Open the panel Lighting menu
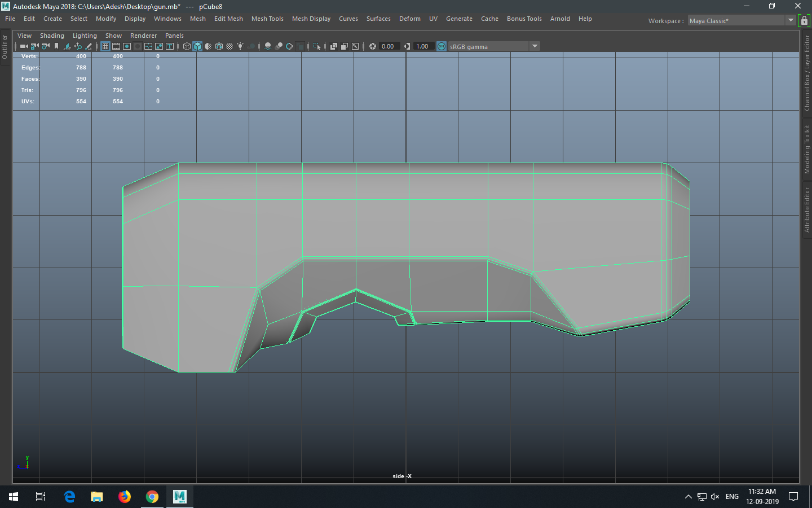Screen dimensions: 812x508 click(x=85, y=36)
